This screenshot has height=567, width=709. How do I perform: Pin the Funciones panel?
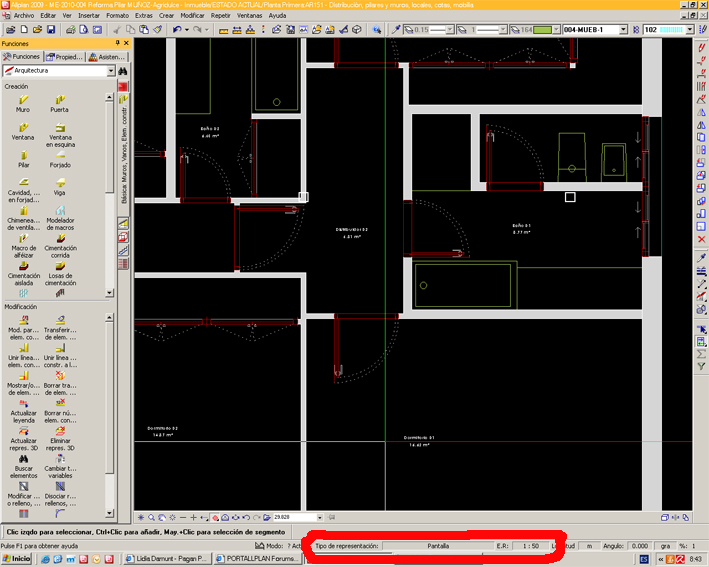118,43
